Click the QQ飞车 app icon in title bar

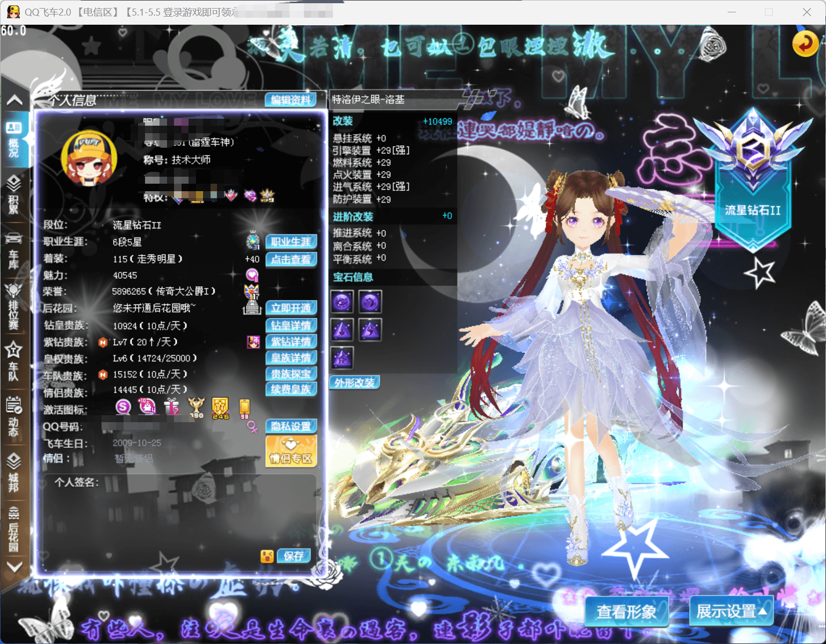[13, 12]
